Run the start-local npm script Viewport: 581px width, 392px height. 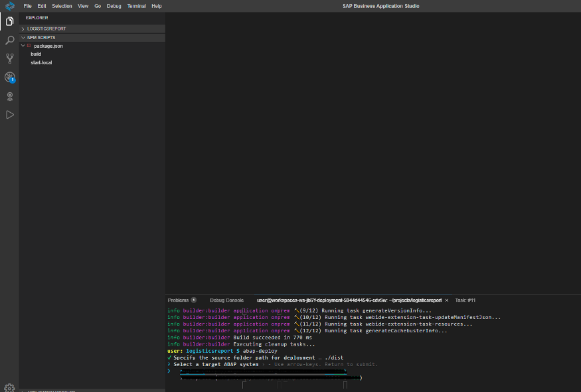(41, 62)
